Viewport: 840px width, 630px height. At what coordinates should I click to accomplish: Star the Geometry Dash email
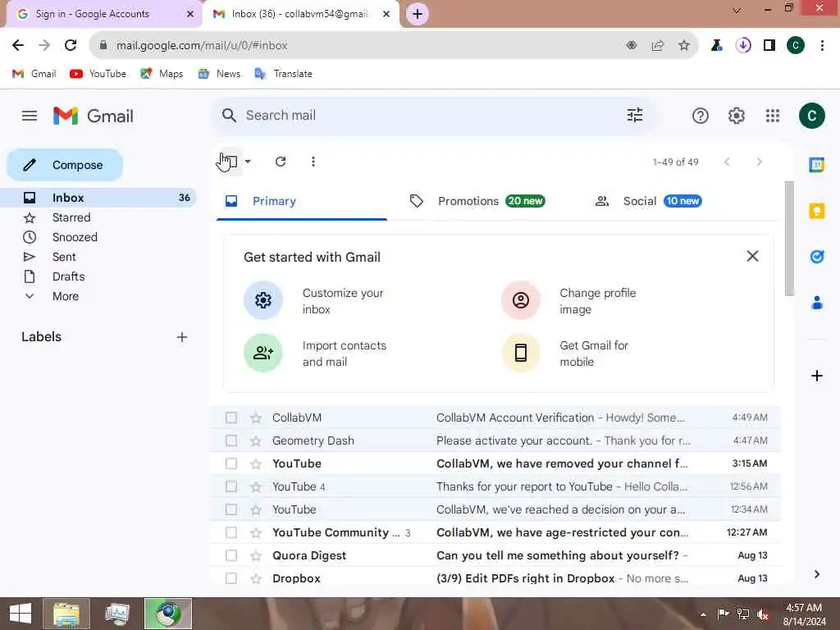point(256,441)
